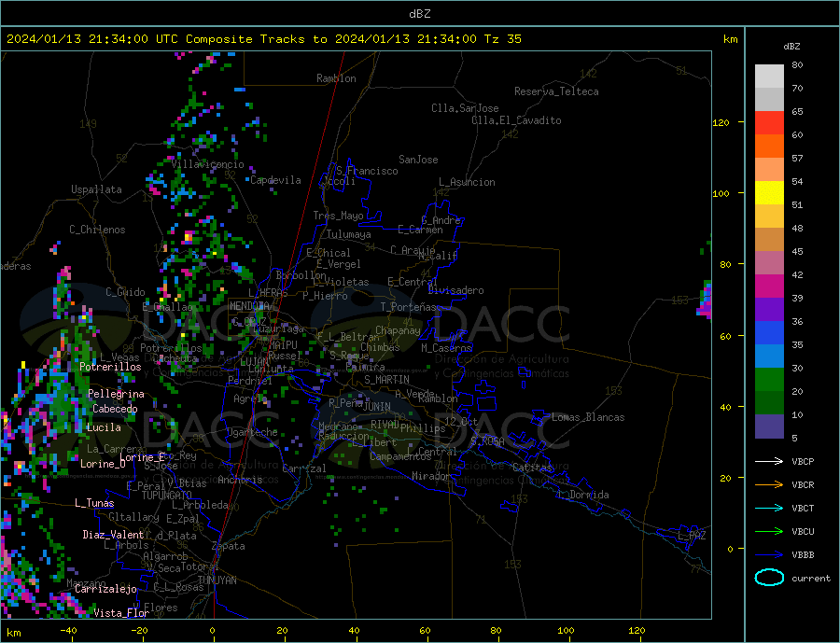Click the 'Lucila' map label

(x=104, y=427)
